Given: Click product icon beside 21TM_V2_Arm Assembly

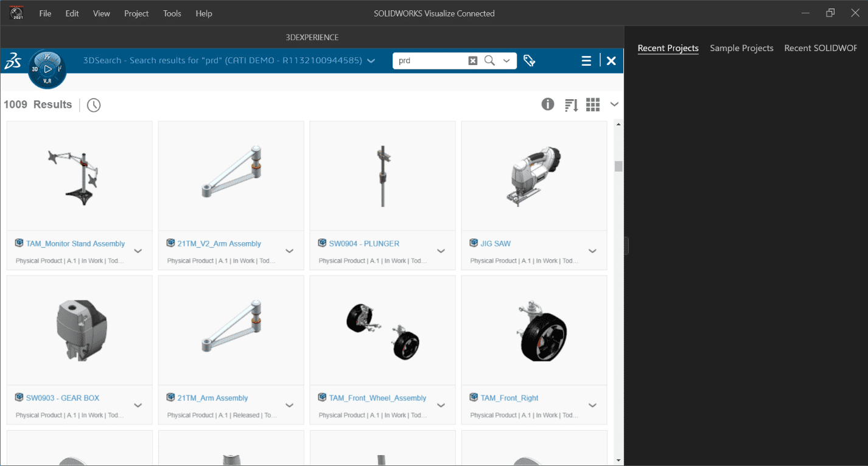Looking at the screenshot, I should (170, 243).
